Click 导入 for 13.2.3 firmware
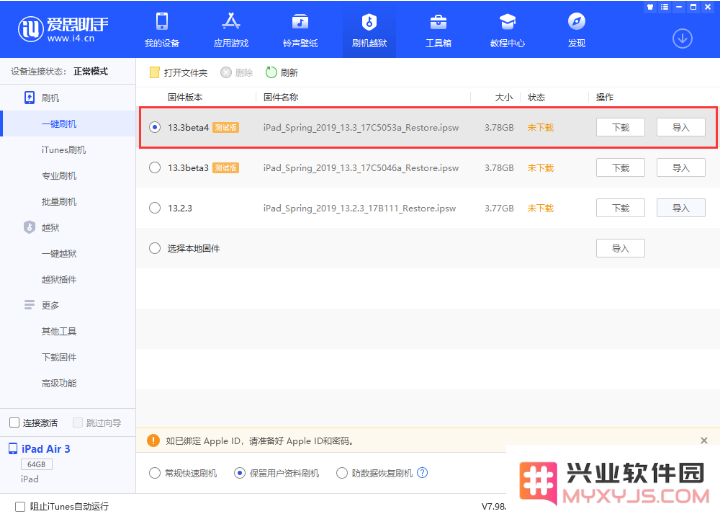This screenshot has width=722, height=520. (681, 208)
